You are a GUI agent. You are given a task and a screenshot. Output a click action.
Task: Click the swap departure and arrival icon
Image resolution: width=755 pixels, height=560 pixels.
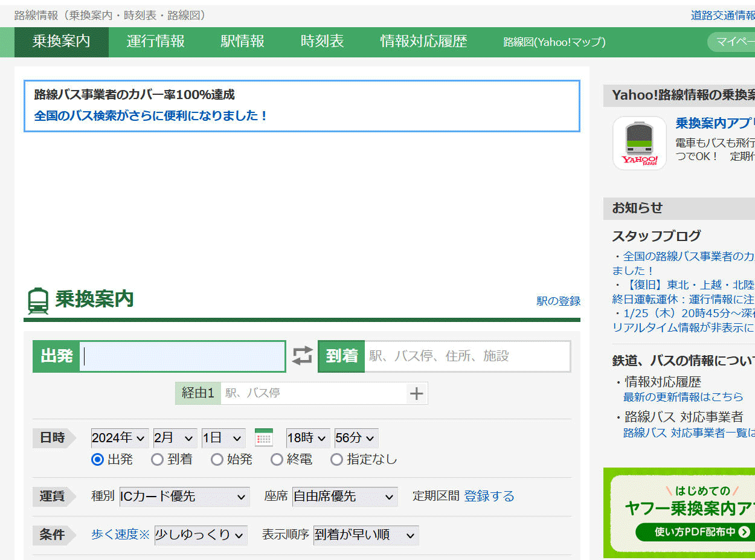[302, 356]
